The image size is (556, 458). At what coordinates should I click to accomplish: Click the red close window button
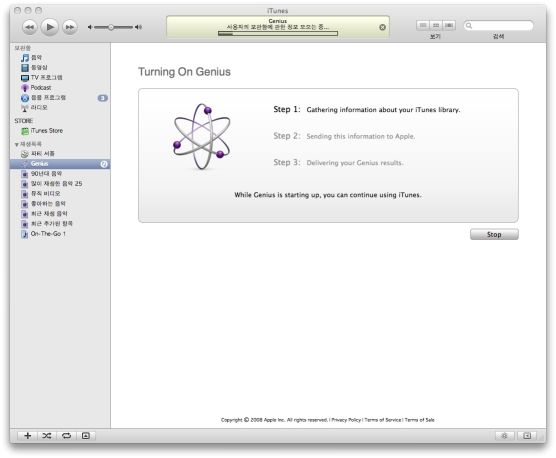click(x=17, y=10)
